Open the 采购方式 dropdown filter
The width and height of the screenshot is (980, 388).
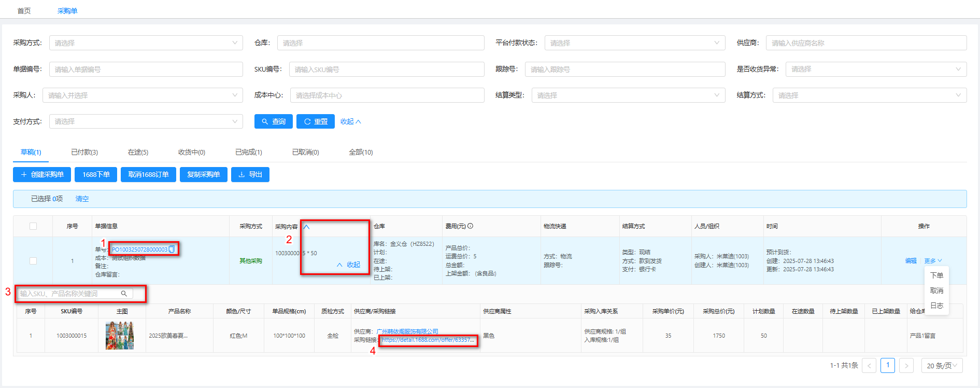(x=146, y=43)
